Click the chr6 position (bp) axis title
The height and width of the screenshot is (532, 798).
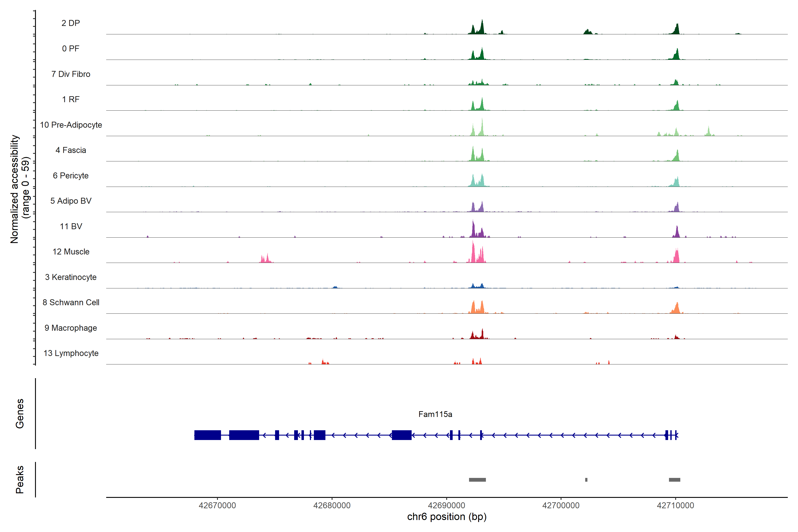[x=446, y=517]
